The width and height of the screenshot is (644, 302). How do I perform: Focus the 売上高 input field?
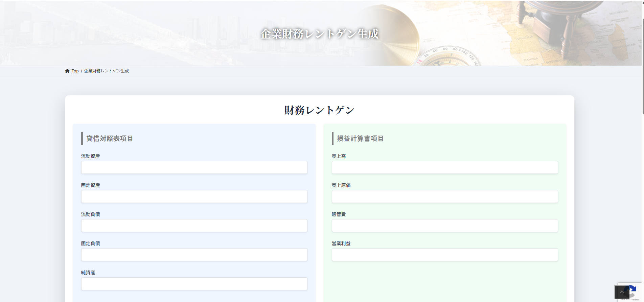point(444,167)
